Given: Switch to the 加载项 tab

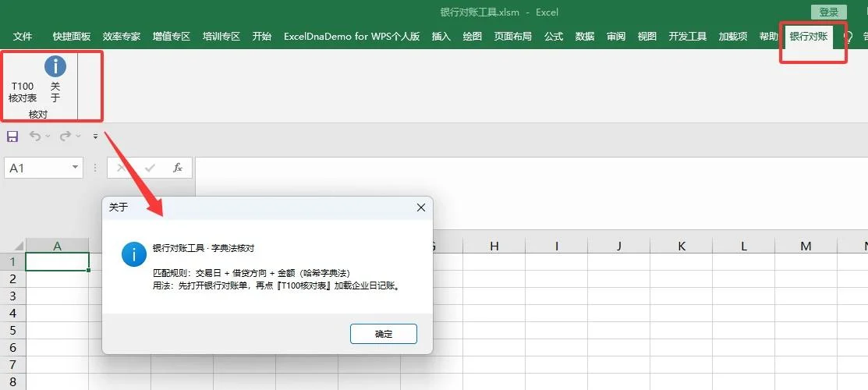Looking at the screenshot, I should click(x=733, y=37).
